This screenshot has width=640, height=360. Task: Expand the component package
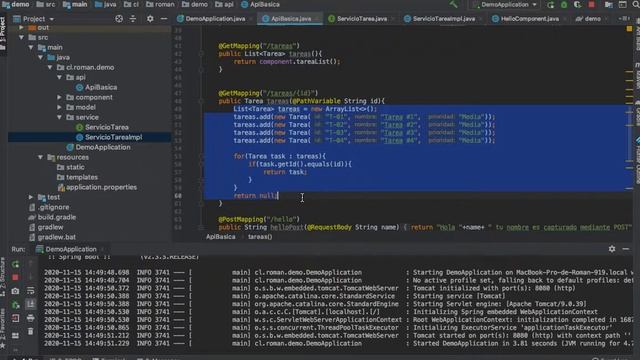tap(60, 98)
